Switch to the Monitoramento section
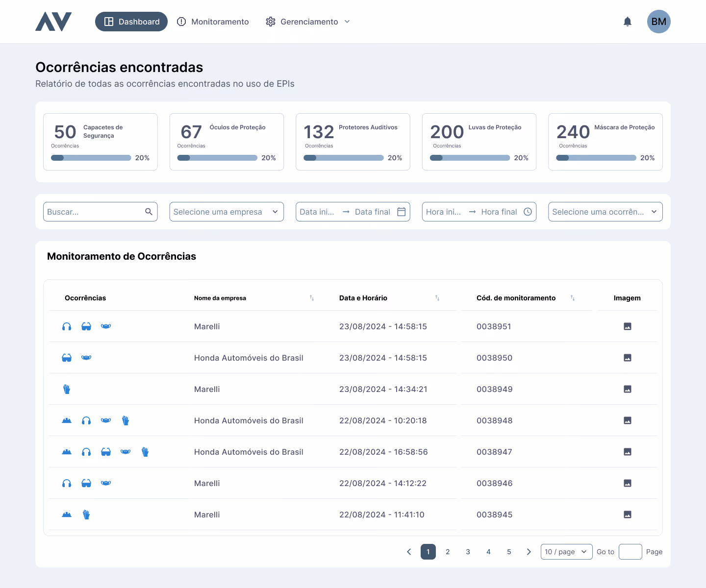Viewport: 706px width, 588px height. pos(213,22)
